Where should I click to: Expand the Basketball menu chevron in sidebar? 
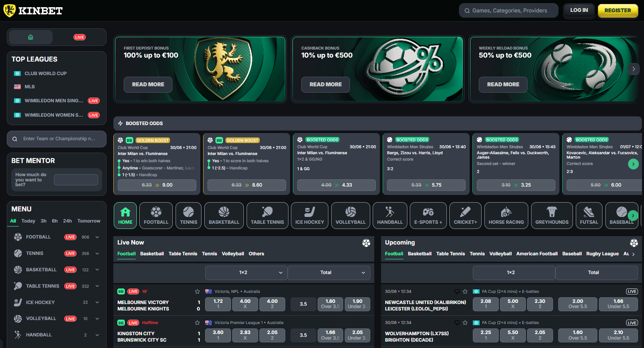(97, 270)
